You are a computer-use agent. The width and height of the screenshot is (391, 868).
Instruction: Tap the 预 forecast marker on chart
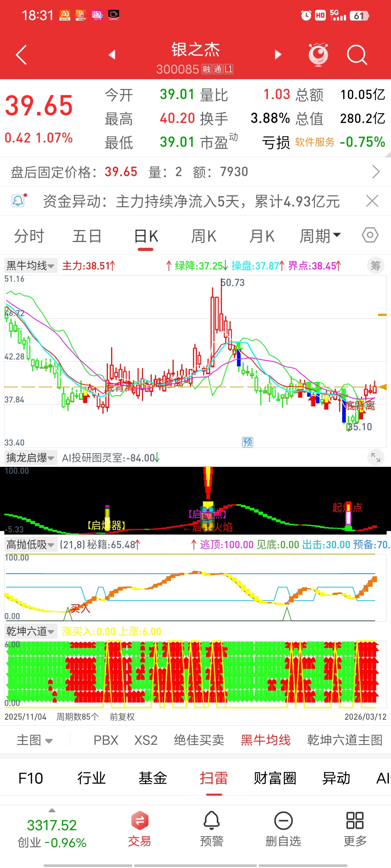click(248, 442)
